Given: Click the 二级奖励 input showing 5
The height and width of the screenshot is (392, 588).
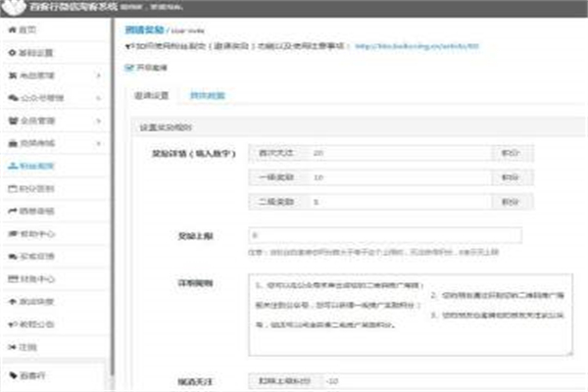Looking at the screenshot, I should coord(398,202).
